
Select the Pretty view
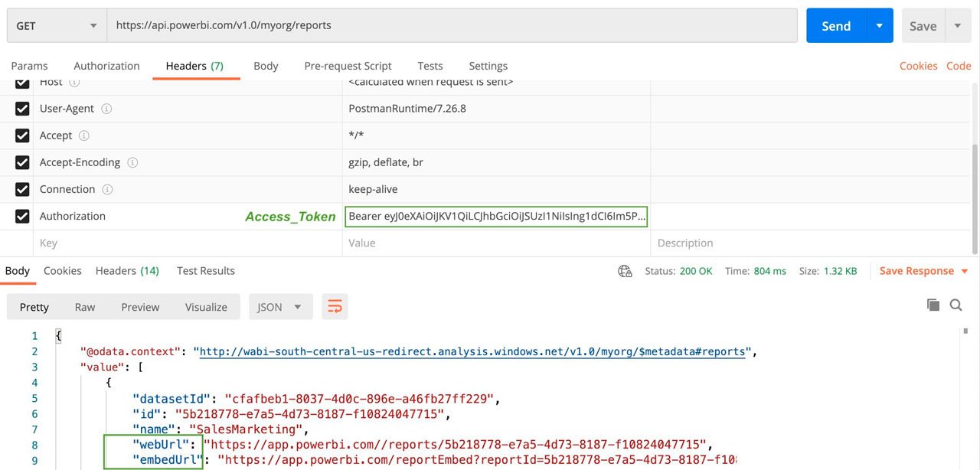click(34, 307)
